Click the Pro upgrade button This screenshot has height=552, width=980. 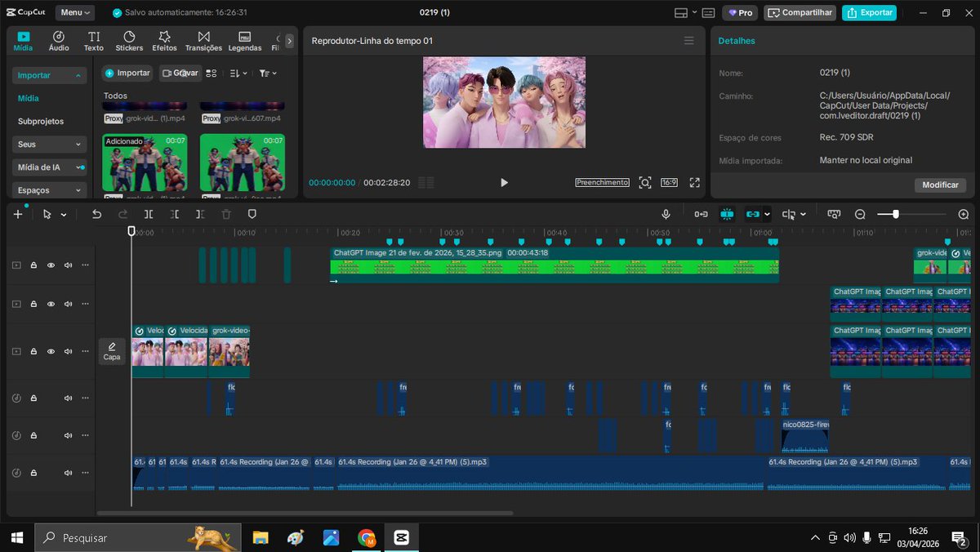point(740,13)
